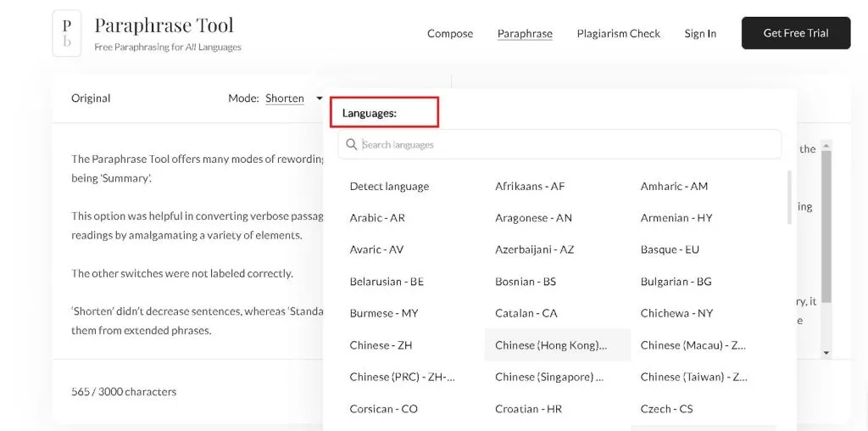Click the Paraphrase Tool site title
Viewport: 868px width, 431px height.
point(164,25)
